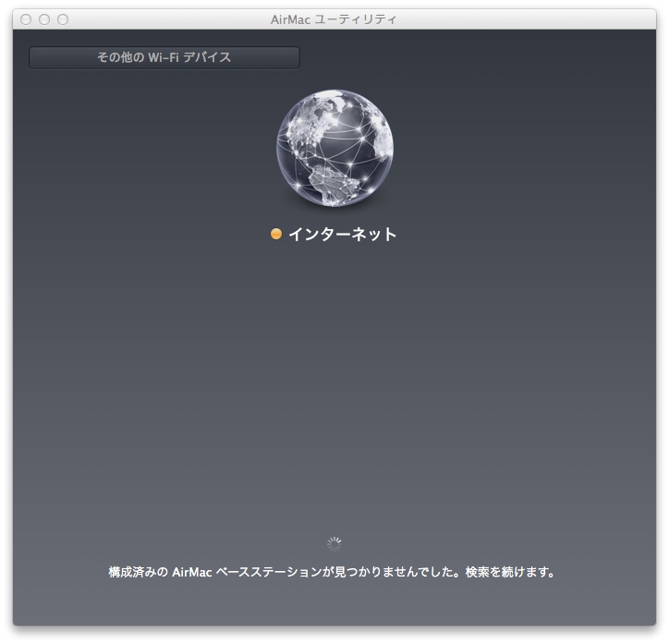Open the その他の Wi-Fi デバイス button
The width and height of the screenshot is (669, 644).
(164, 57)
